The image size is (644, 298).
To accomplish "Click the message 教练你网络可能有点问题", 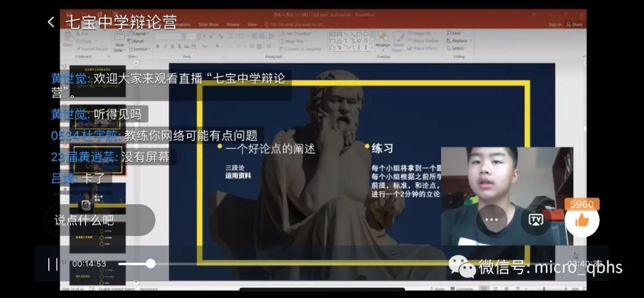I will (x=191, y=136).
